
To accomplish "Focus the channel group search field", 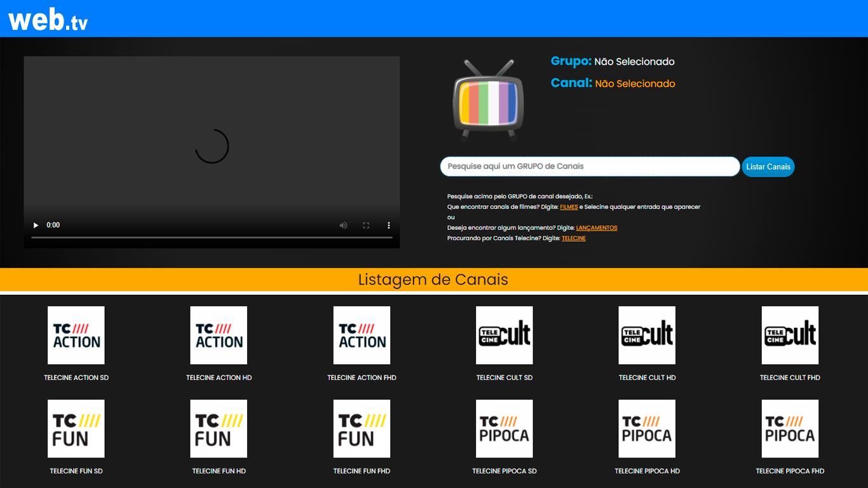I will tap(590, 166).
